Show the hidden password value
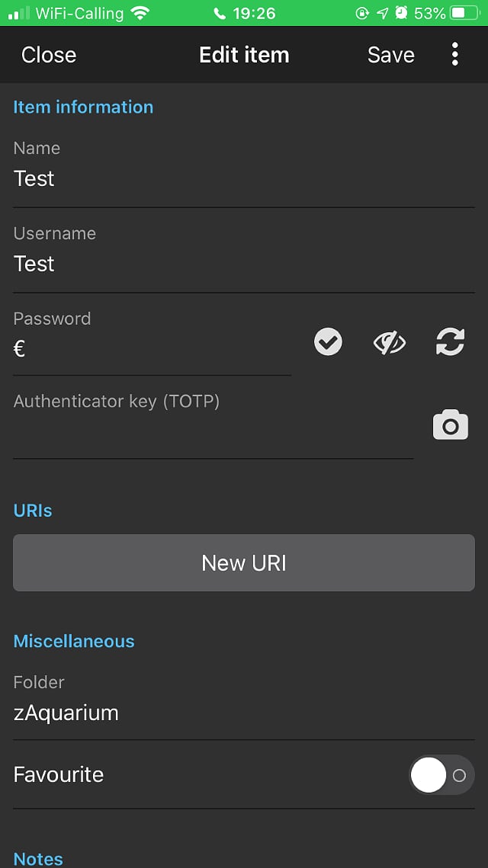 389,342
